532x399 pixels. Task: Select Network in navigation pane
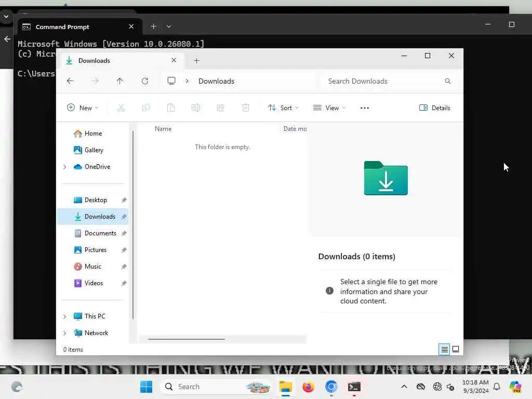coord(96,333)
